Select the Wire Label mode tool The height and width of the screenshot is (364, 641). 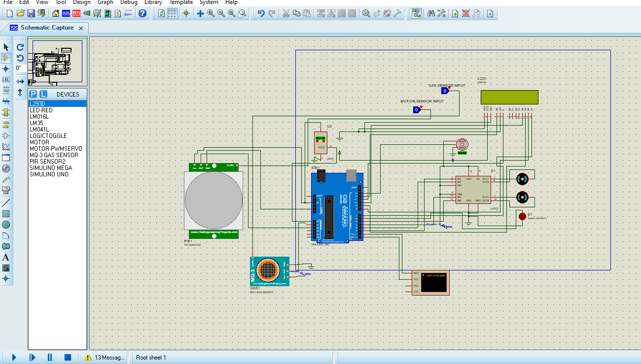pos(6,79)
